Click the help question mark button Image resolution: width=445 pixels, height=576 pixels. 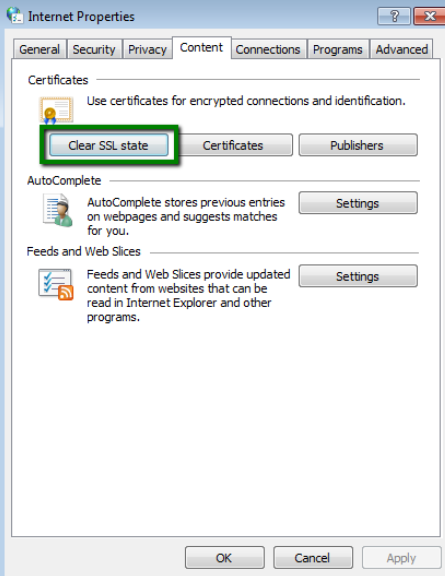click(394, 16)
